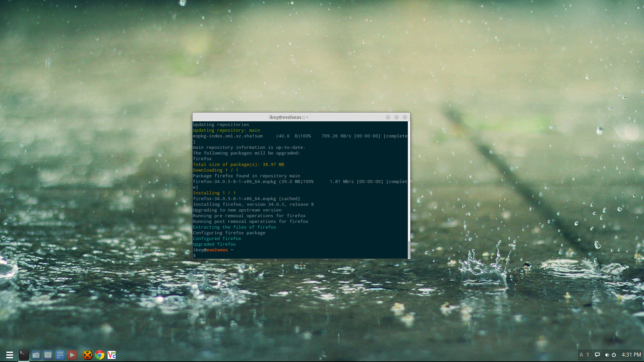Open the power menu icon
Screen dimensions: 644x362
tap(614, 355)
